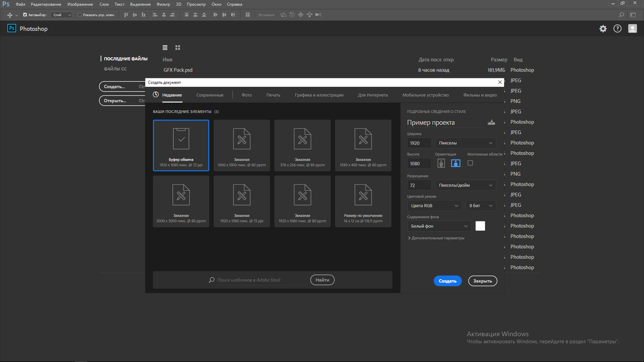Open the Фильтр menu
The width and height of the screenshot is (644, 362).
click(163, 4)
